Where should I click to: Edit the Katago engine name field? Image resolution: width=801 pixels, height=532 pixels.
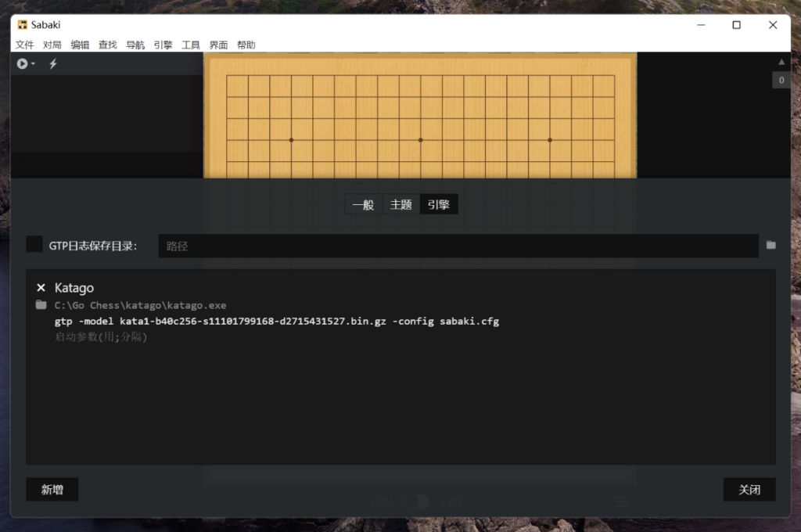[x=411, y=288]
